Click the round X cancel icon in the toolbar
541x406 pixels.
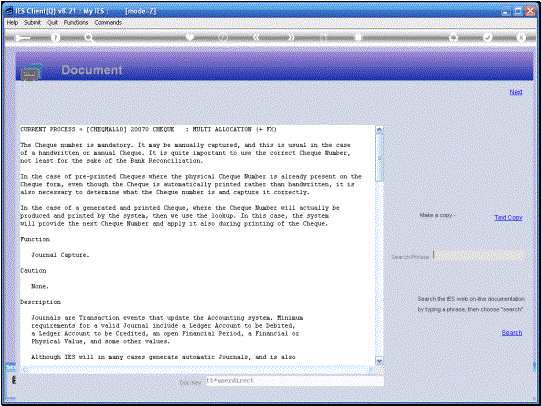point(521,37)
